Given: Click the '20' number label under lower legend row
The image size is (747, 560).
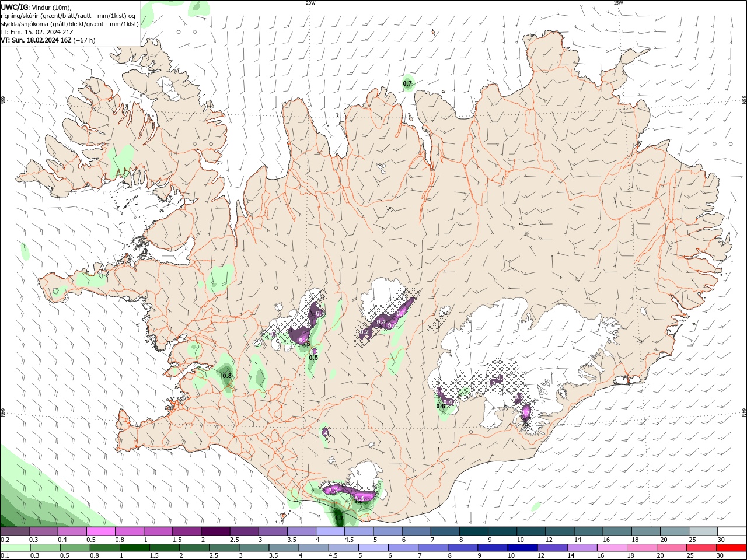Looking at the screenshot, I should click(659, 556).
